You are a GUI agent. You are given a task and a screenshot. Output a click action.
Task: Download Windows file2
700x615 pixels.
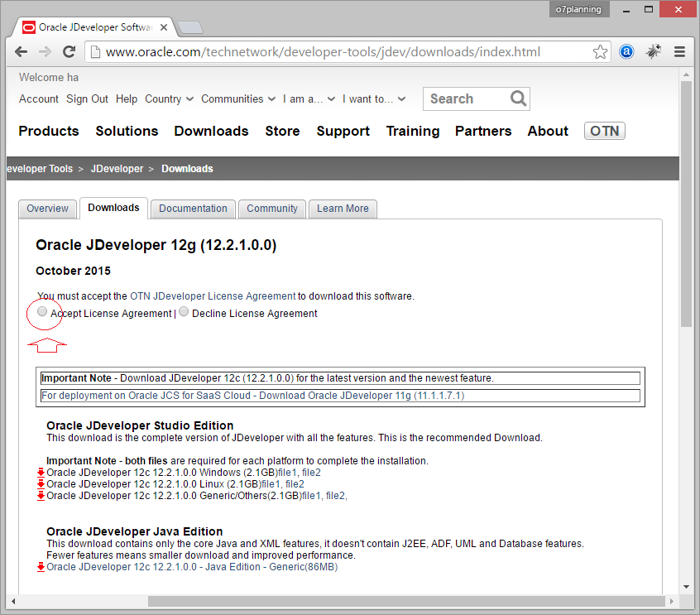[311, 473]
